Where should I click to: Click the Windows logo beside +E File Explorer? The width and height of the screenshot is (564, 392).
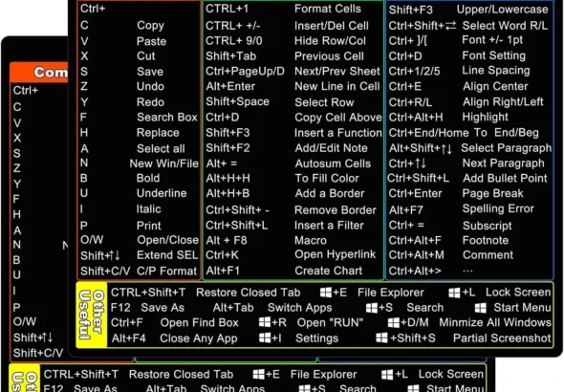(326, 292)
